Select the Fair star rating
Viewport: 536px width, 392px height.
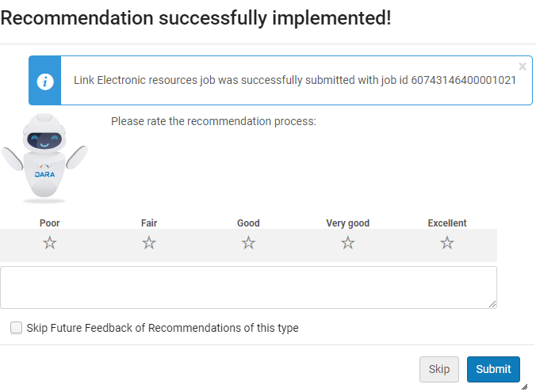[149, 243]
